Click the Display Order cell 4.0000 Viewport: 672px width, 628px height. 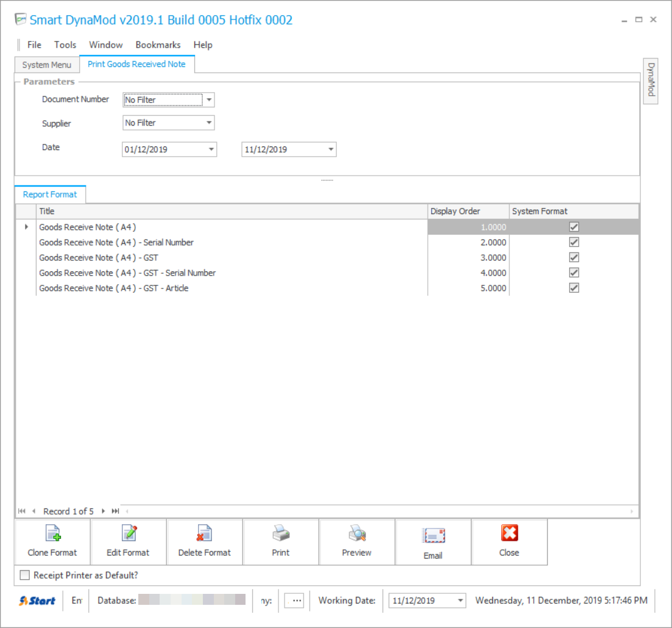click(468, 273)
